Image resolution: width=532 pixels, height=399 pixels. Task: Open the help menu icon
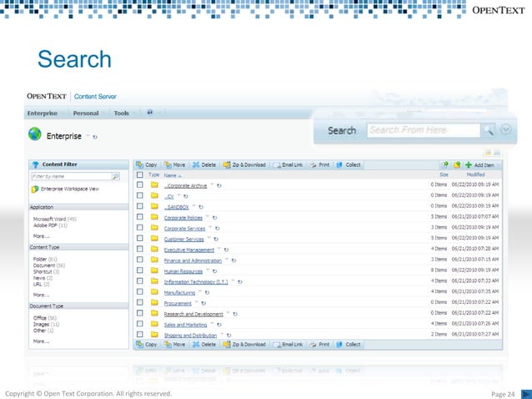[x=149, y=112]
